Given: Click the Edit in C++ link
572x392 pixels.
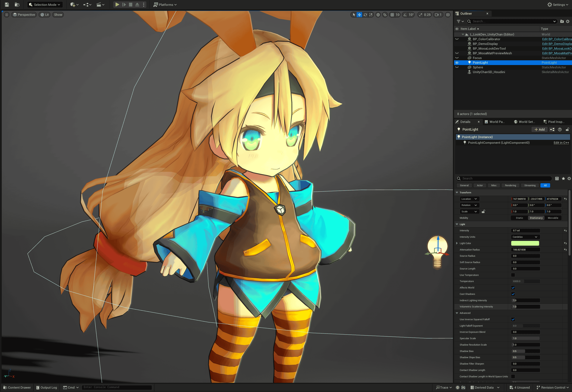Looking at the screenshot, I should click(x=561, y=143).
